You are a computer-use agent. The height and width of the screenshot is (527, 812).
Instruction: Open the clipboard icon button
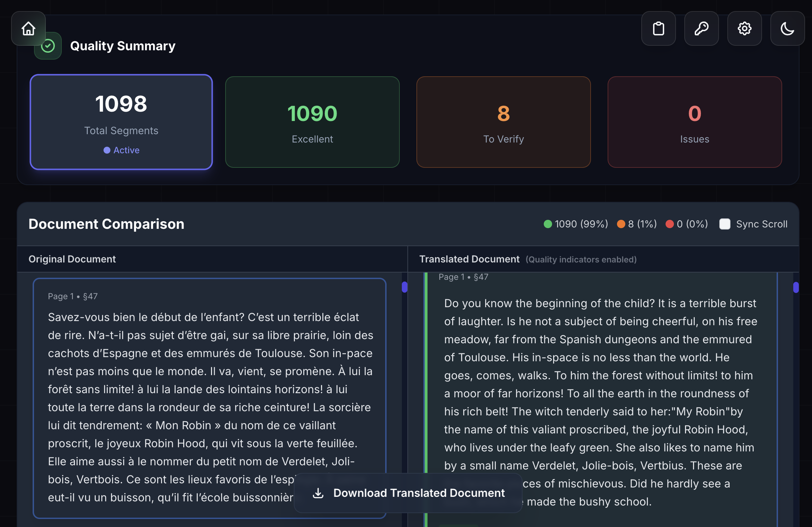click(x=658, y=28)
